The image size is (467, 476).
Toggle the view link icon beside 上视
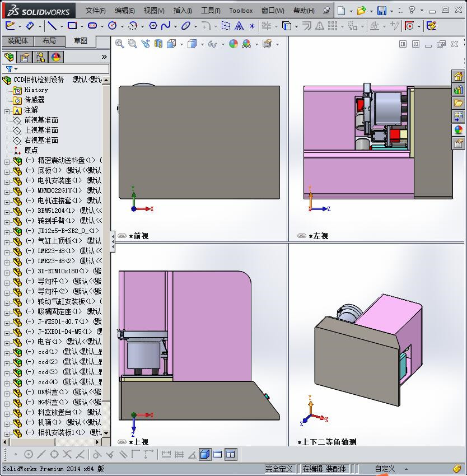tap(122, 442)
